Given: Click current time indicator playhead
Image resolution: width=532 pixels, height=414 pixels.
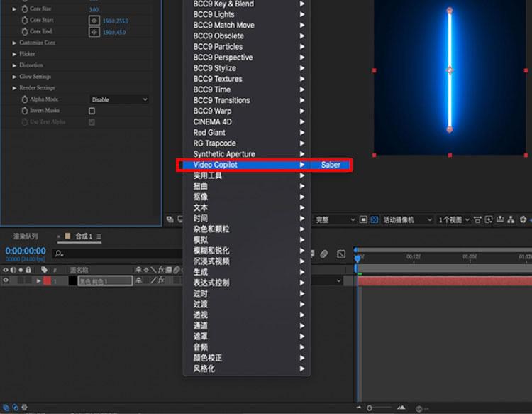Looking at the screenshot, I should [x=357, y=258].
